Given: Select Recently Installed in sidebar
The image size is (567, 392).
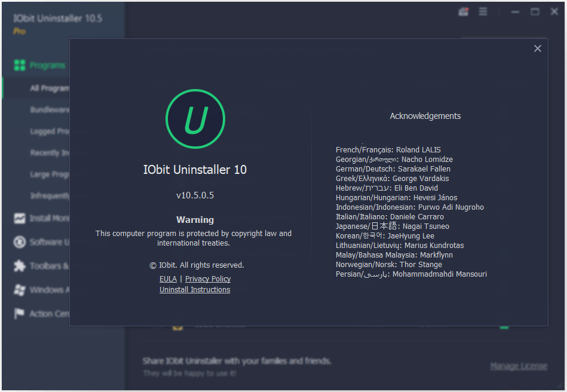Looking at the screenshot, I should 50,152.
